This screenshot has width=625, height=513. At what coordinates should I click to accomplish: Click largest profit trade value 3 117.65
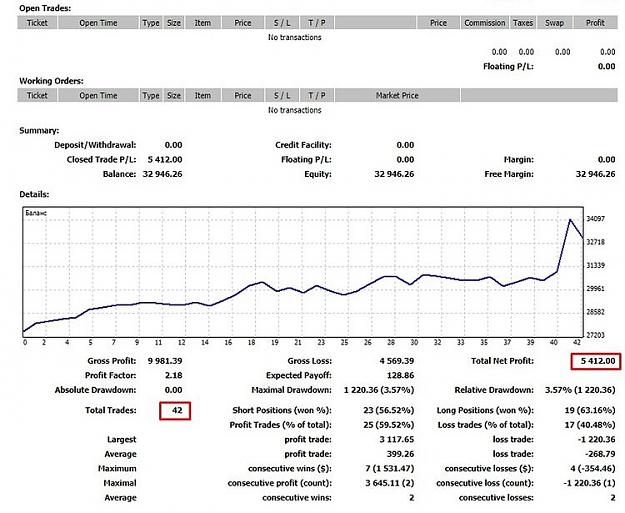click(397, 440)
